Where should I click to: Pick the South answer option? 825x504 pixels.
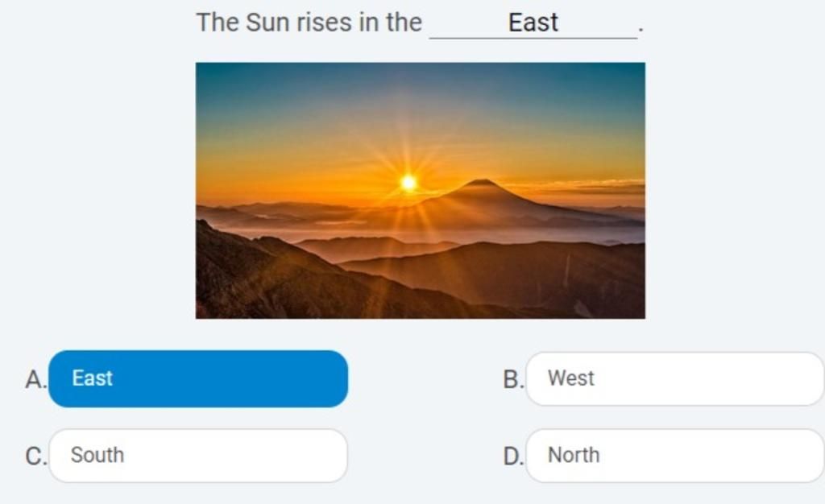click(x=198, y=456)
